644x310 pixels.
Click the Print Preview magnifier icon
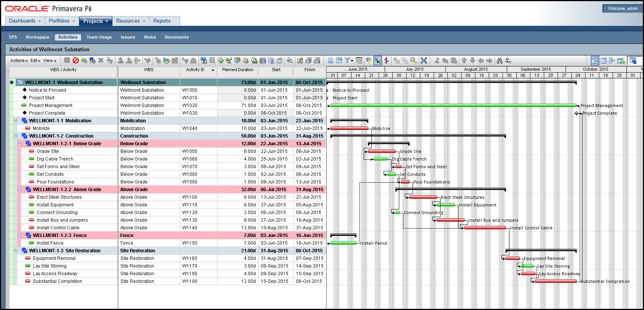289,60
